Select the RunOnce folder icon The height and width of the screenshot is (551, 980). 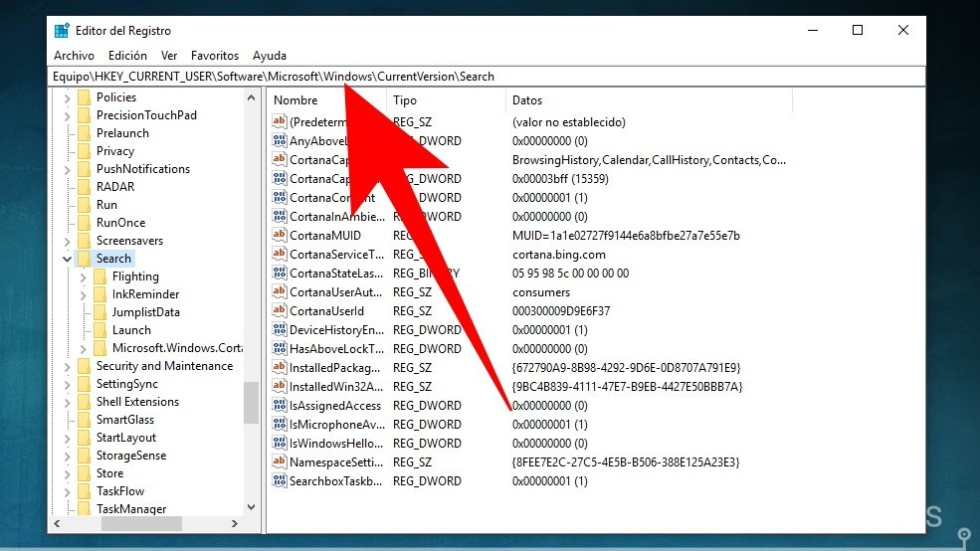coord(84,223)
